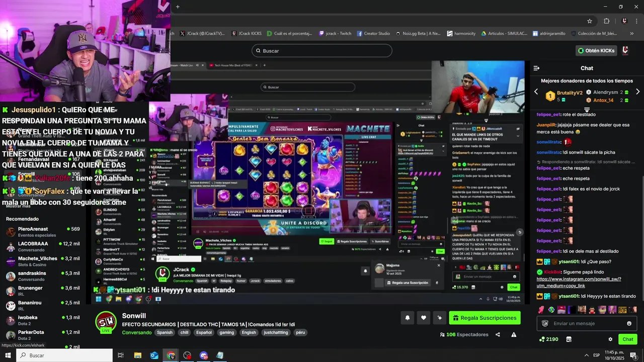The height and width of the screenshot is (362, 644).
Task: Click BrutalityV2 top donor name
Action: [x=570, y=93]
